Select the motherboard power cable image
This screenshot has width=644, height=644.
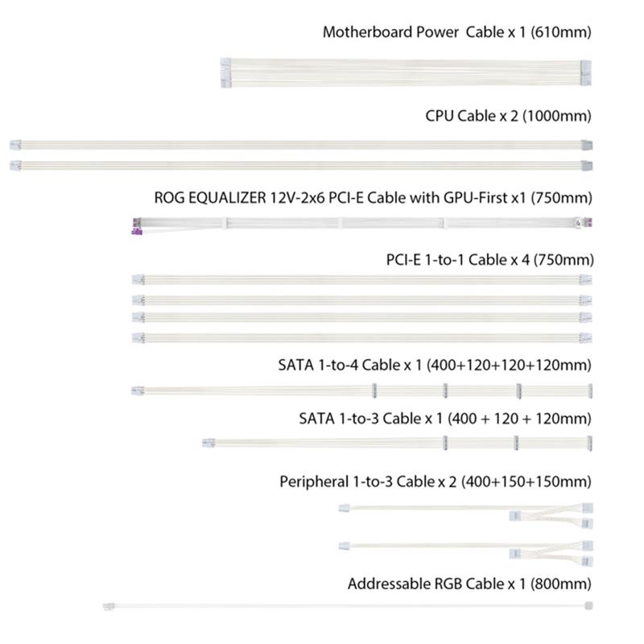[407, 72]
